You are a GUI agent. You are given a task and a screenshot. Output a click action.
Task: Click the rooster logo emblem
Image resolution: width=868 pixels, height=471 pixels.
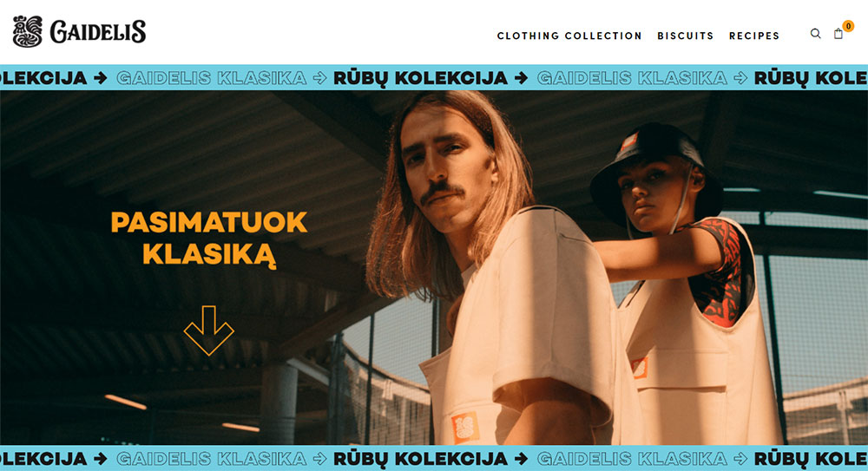(x=28, y=31)
